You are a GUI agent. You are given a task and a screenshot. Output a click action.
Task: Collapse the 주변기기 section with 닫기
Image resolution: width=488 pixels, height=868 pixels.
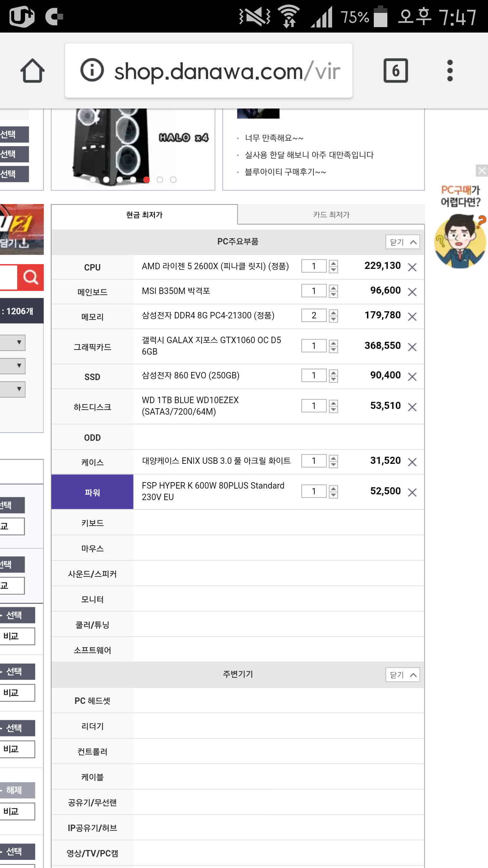tap(403, 675)
